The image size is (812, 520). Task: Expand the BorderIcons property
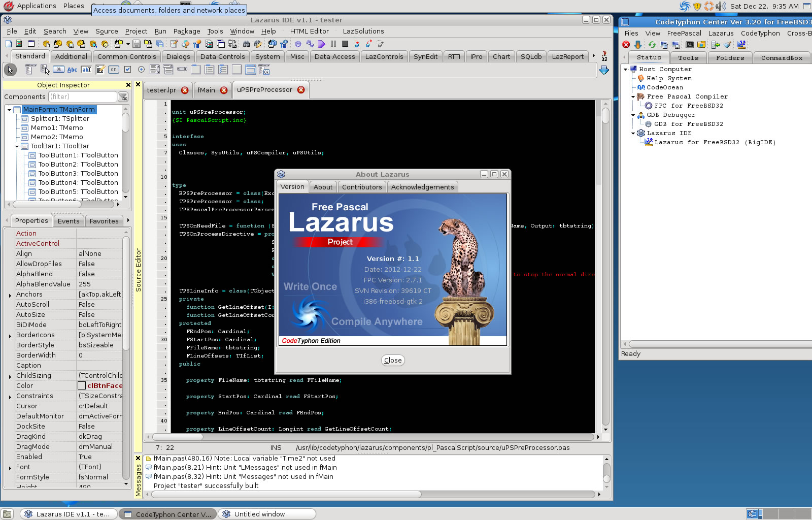pos(10,336)
